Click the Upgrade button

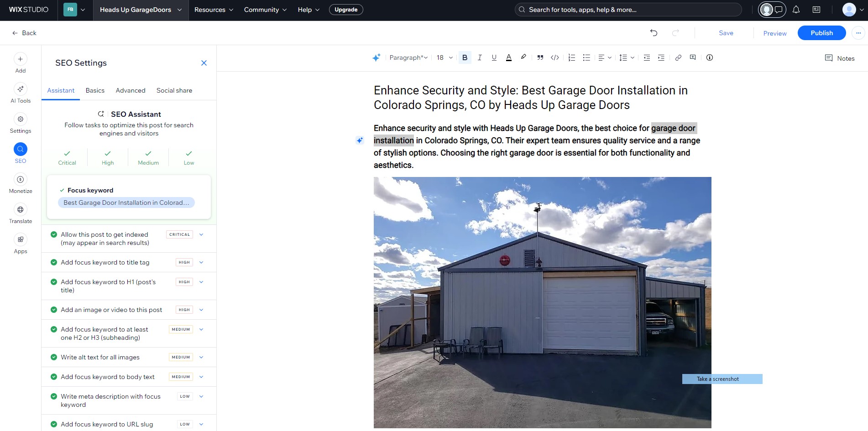click(346, 10)
